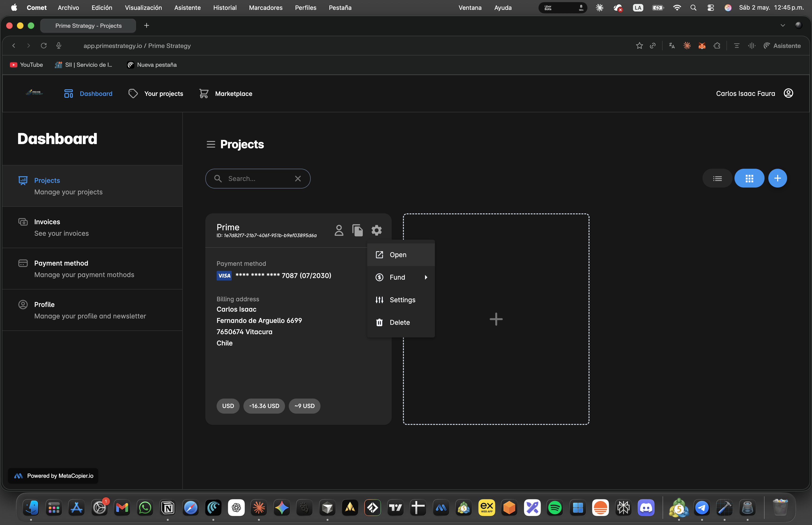Click the billing address line Fernando de Arguello 6699

tap(259, 321)
